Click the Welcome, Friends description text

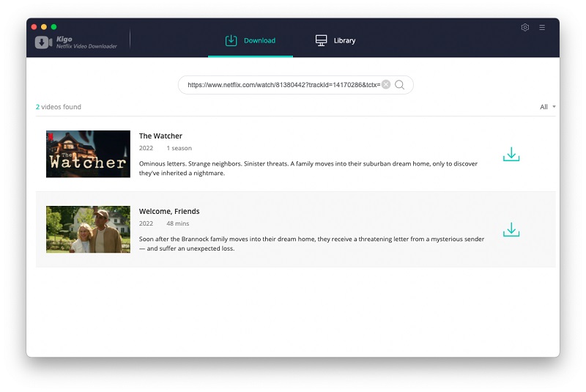[x=312, y=244]
